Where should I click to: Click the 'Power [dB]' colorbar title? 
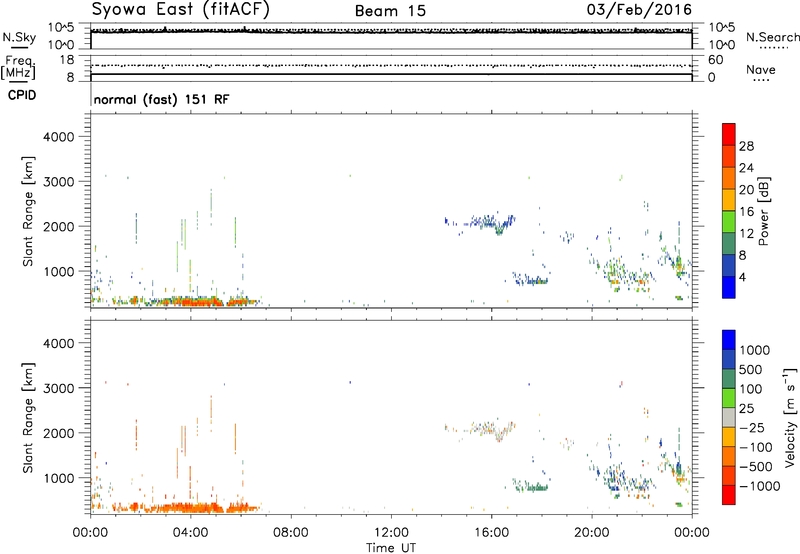point(763,211)
